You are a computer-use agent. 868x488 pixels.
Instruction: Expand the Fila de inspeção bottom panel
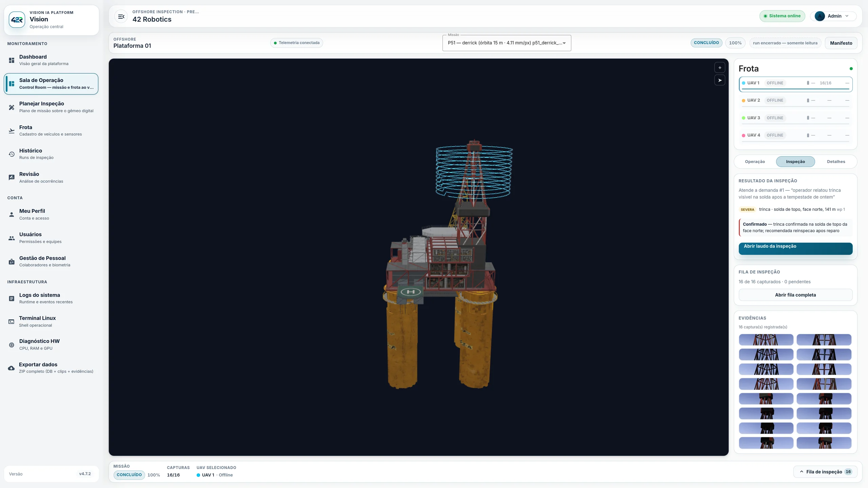pyautogui.click(x=825, y=472)
